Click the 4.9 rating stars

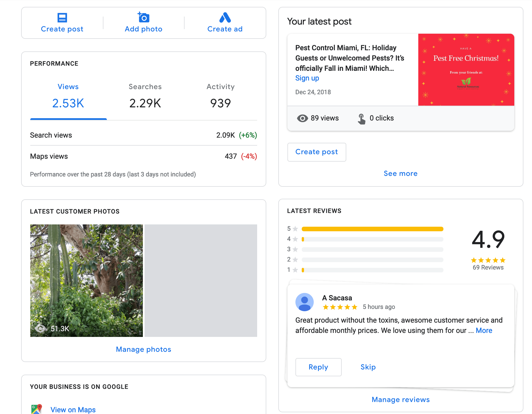pyautogui.click(x=488, y=260)
